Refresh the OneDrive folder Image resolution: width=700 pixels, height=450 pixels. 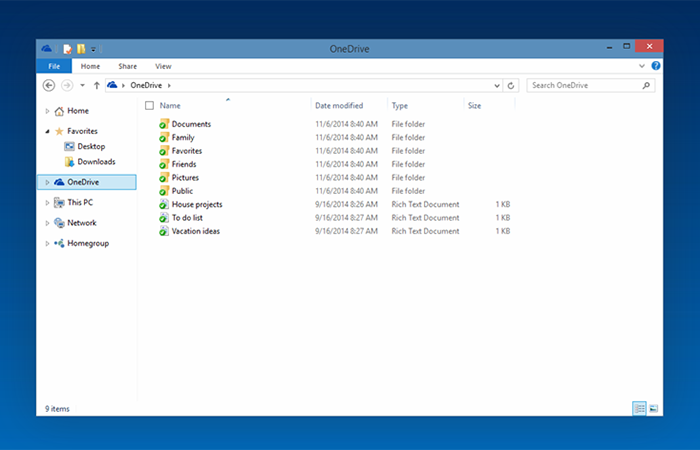tap(511, 85)
